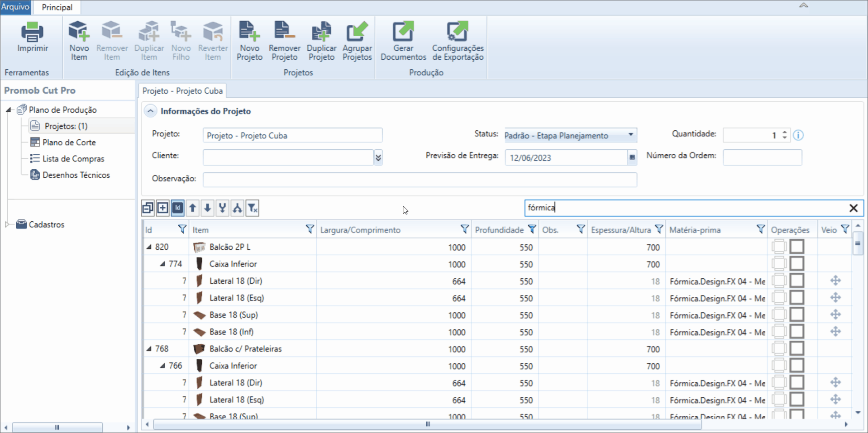Switch to the Principal ribbon tab
Screen dimensions: 868x433
57,7
